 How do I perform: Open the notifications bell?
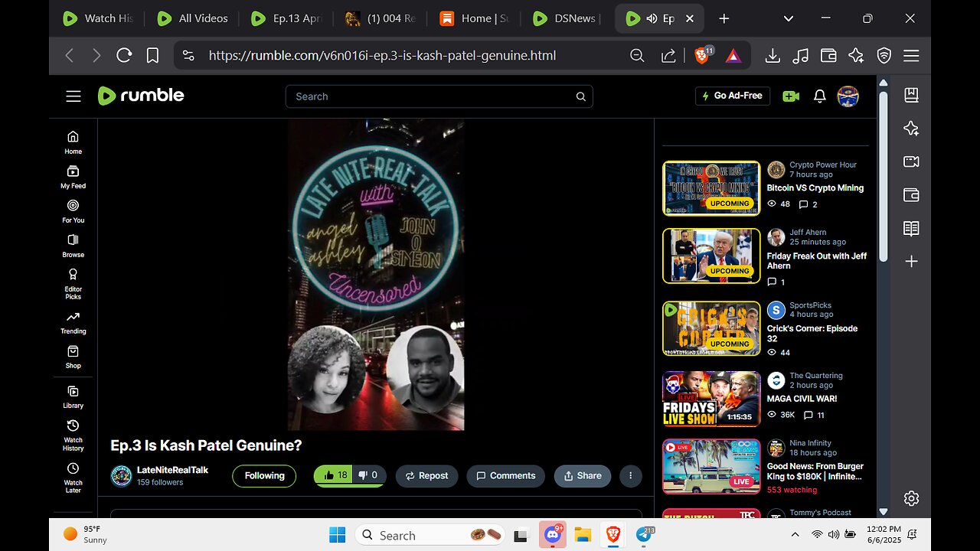tap(819, 96)
